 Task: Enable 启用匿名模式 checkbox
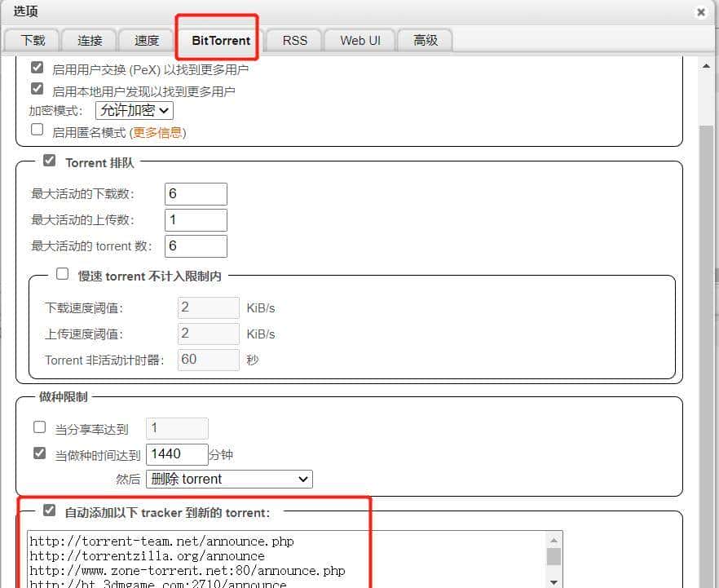37,130
